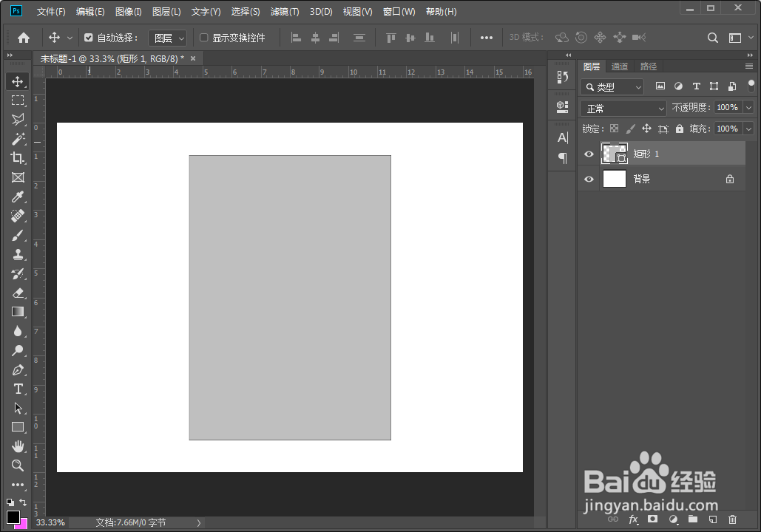Select the Crop tool
761x532 pixels.
pyautogui.click(x=18, y=158)
